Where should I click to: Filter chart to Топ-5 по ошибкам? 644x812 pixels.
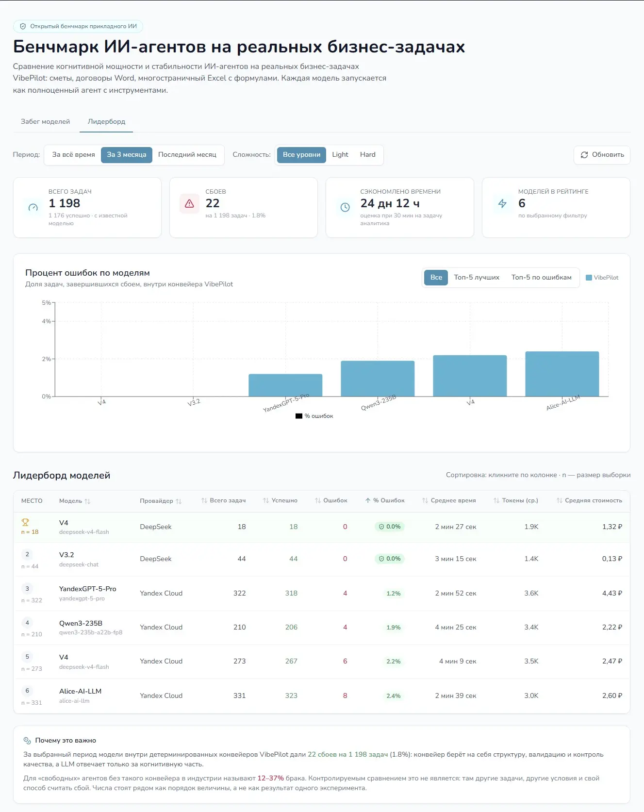542,278
